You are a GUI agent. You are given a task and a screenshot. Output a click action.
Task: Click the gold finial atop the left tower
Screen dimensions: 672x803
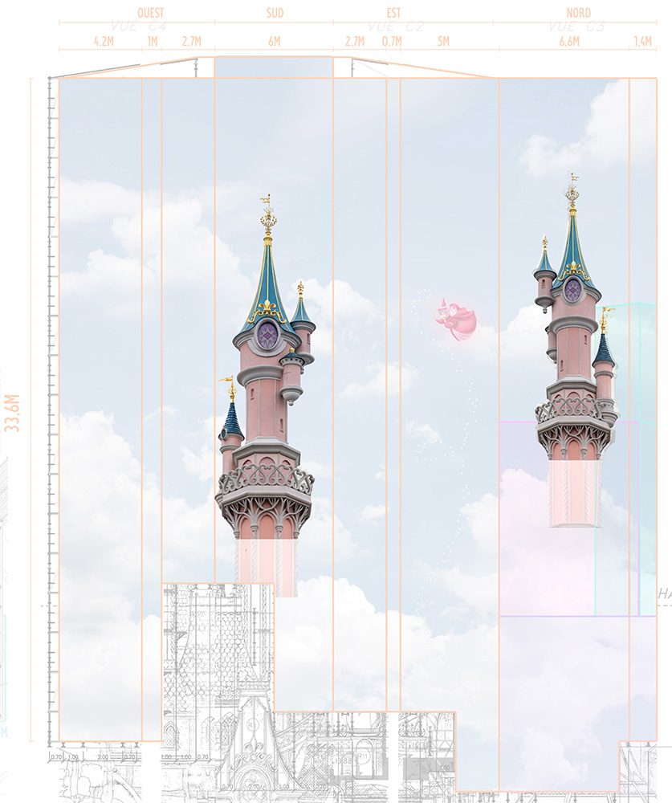tap(268, 218)
